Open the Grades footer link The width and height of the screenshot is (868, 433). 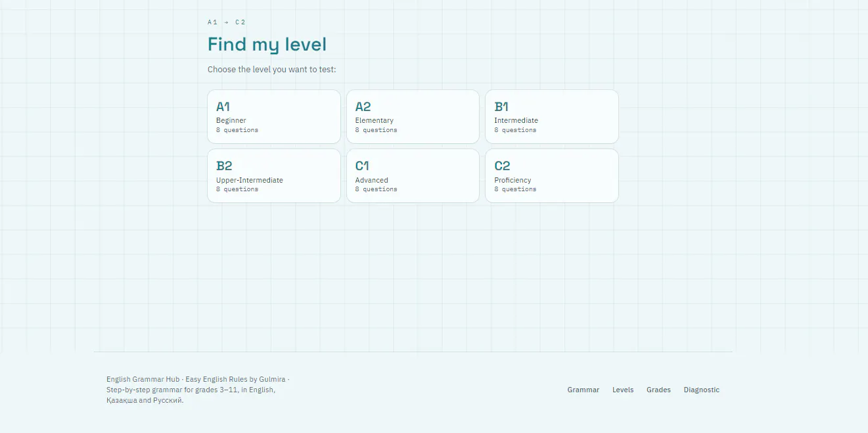point(658,390)
